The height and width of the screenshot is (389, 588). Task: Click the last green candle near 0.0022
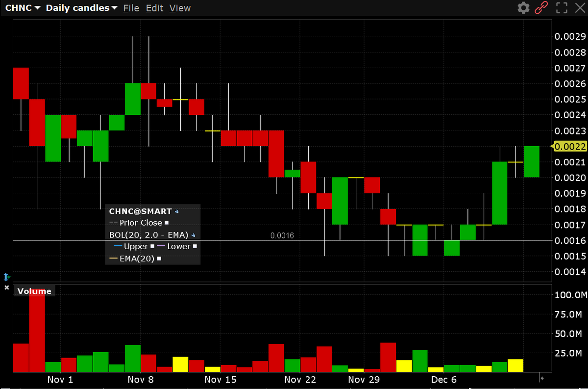coord(532,161)
